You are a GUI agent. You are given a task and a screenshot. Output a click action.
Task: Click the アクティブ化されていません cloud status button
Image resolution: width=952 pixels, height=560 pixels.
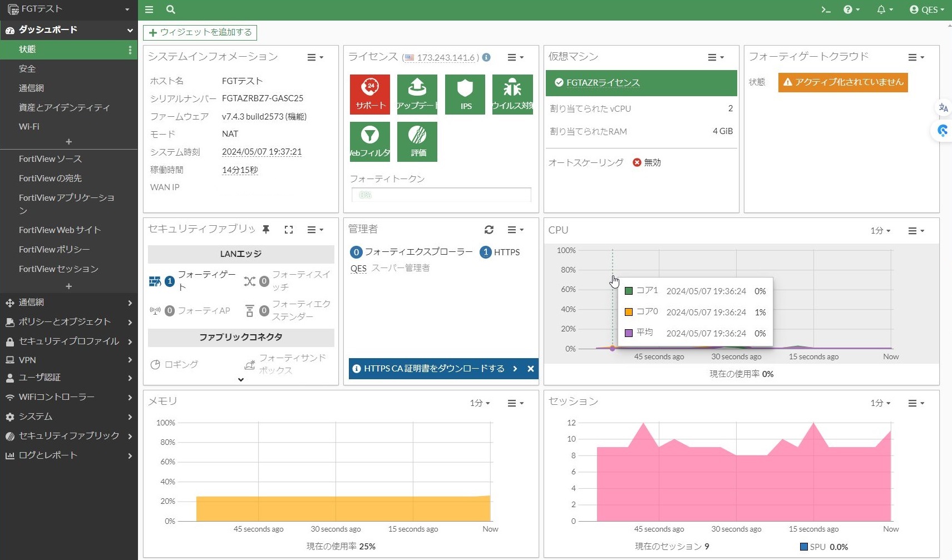(843, 82)
